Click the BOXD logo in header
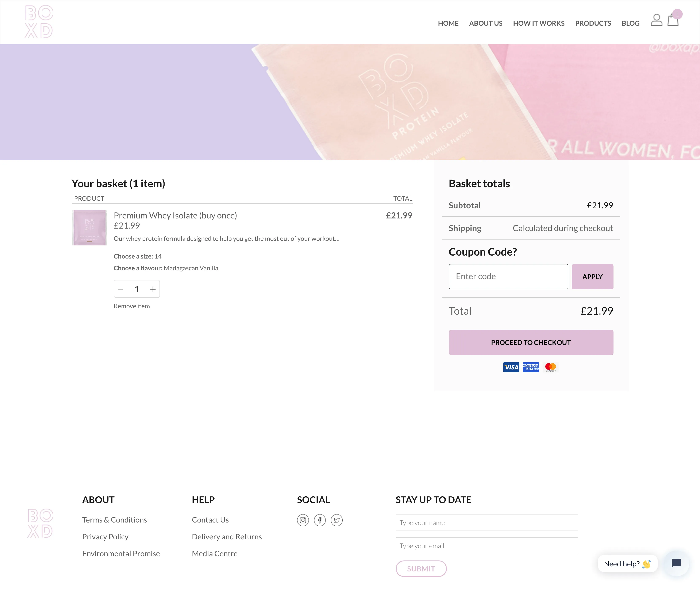This screenshot has height=598, width=700. click(x=39, y=22)
